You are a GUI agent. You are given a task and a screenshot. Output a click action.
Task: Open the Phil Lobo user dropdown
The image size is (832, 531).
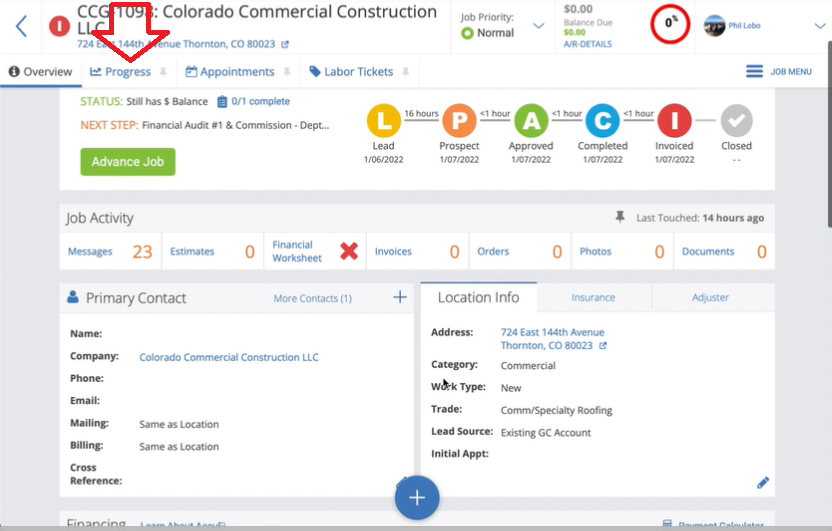point(819,26)
